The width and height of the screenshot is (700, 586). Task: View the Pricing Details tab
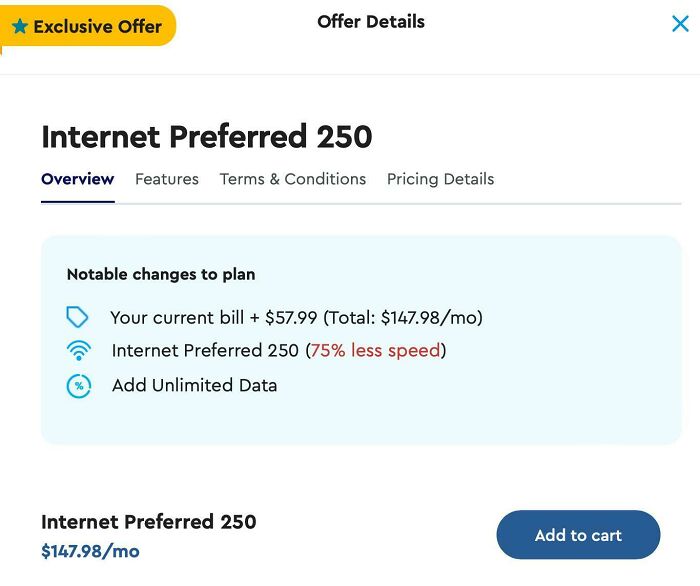440,179
